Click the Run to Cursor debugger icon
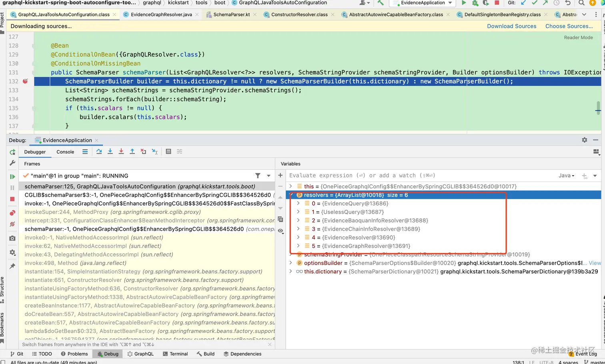 (155, 152)
